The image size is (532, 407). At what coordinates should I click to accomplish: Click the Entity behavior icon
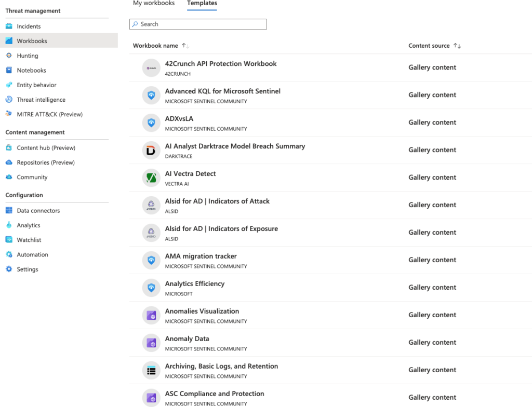[x=9, y=85]
